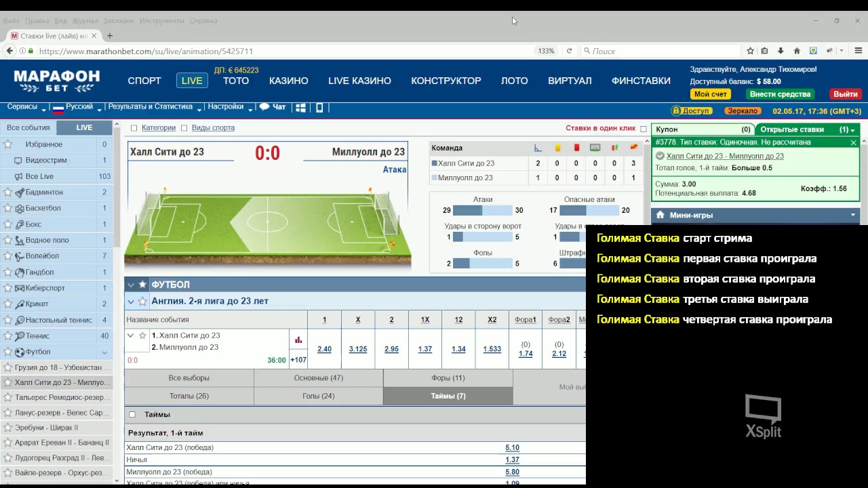The image size is (868, 488).
Task: Favorite Бадминтон with its star icon
Action: (8, 192)
